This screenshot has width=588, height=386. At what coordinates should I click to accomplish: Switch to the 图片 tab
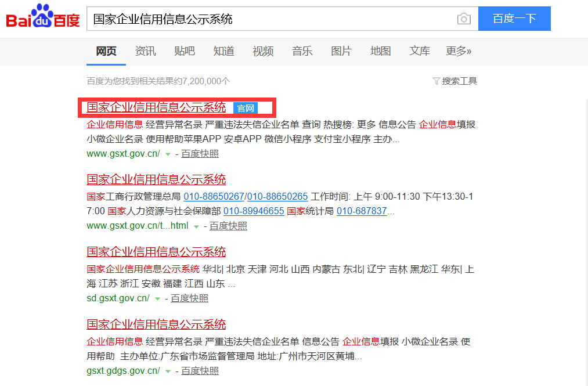pyautogui.click(x=341, y=51)
